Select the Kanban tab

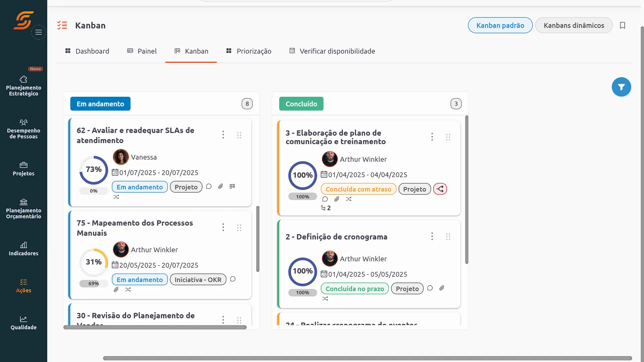[x=191, y=51]
